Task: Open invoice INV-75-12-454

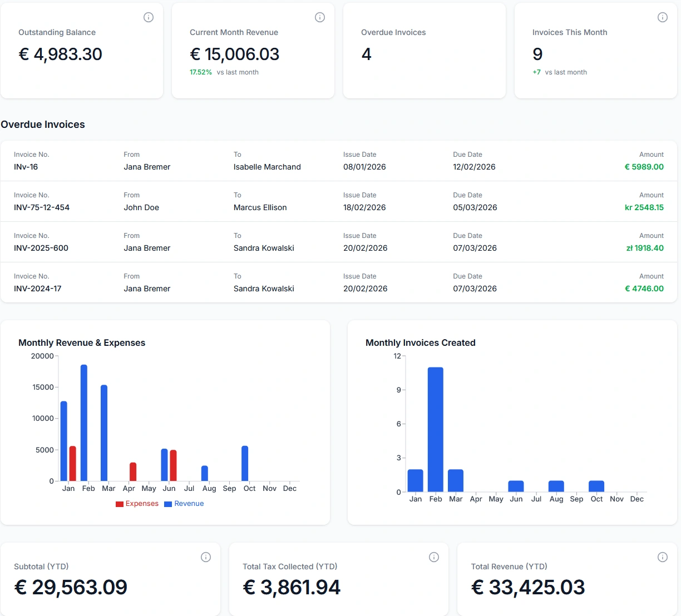Action: (x=41, y=207)
